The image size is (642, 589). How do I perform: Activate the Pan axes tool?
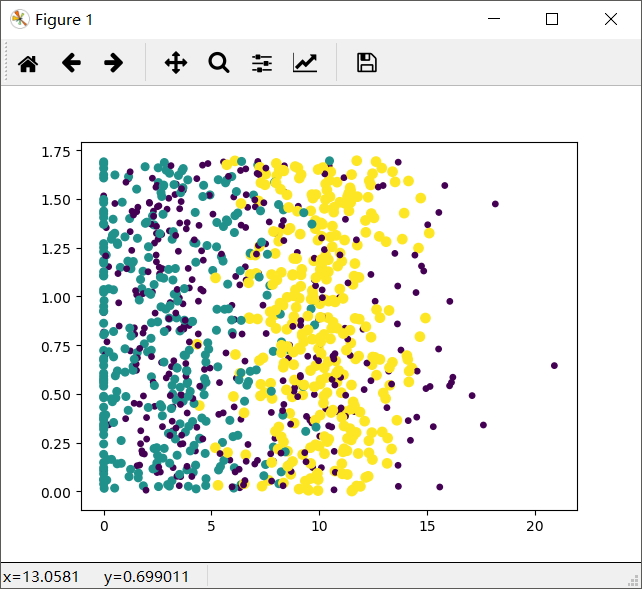click(176, 63)
